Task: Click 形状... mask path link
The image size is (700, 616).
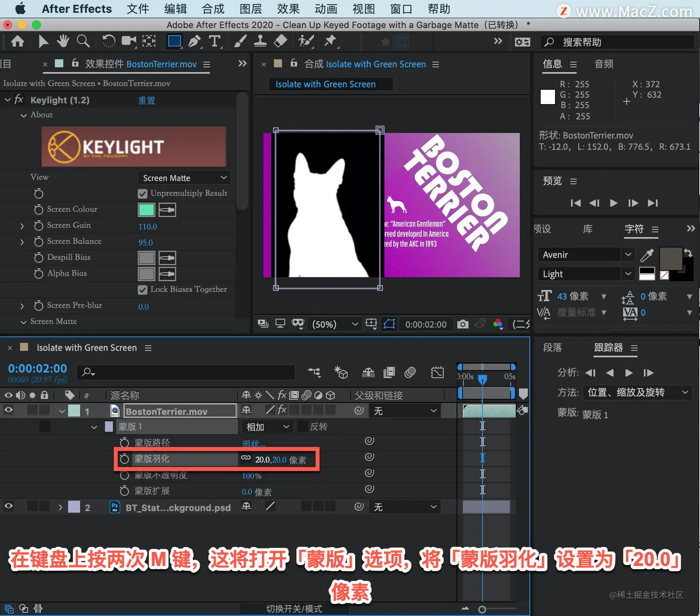Action: tap(253, 443)
